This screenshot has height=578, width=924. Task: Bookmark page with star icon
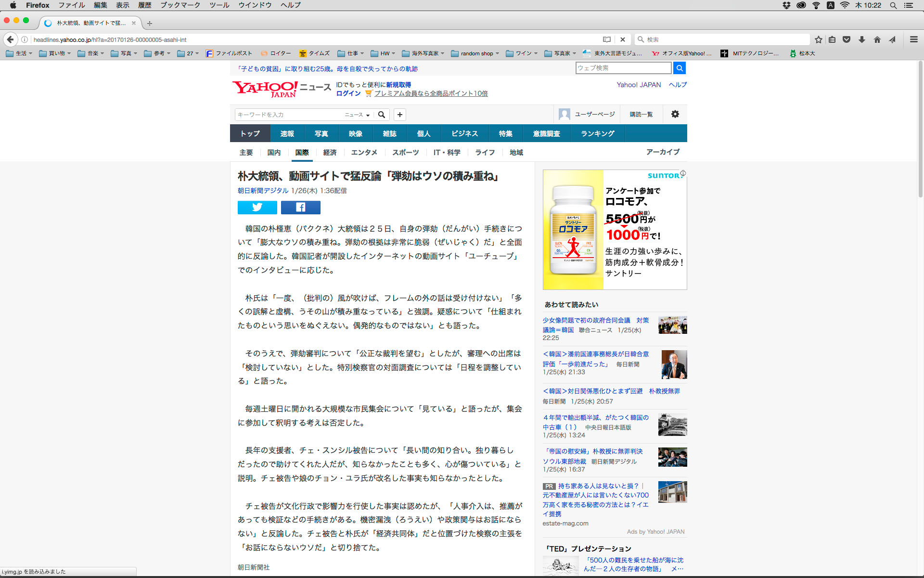[818, 39]
